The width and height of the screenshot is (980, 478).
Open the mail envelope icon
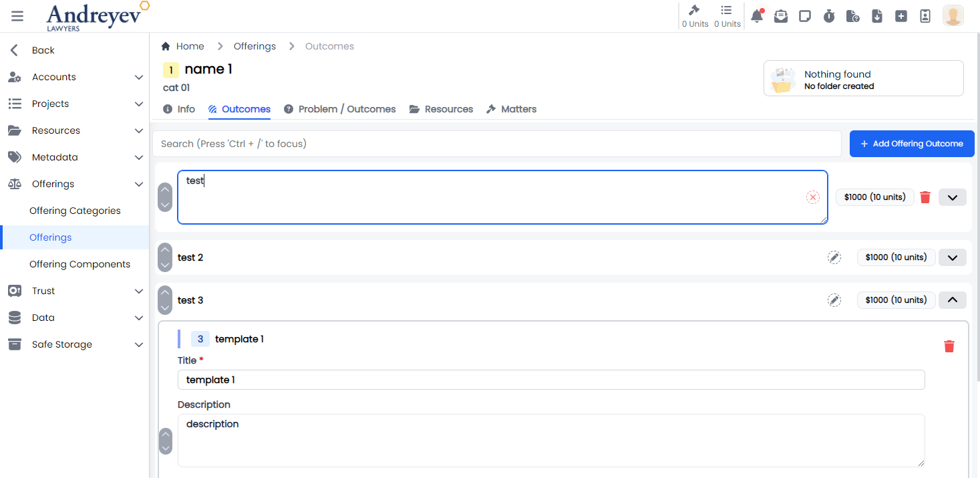click(780, 16)
